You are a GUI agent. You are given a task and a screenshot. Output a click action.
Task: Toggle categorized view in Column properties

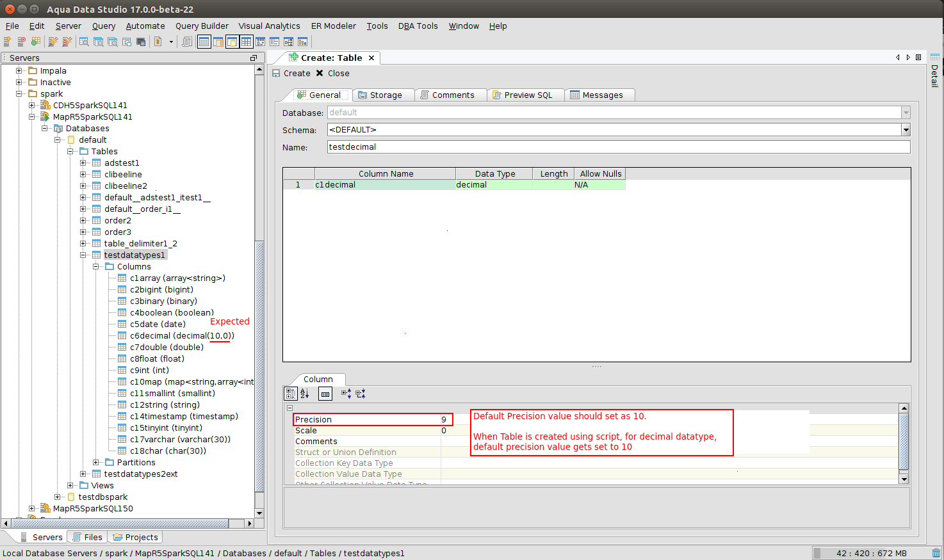291,394
